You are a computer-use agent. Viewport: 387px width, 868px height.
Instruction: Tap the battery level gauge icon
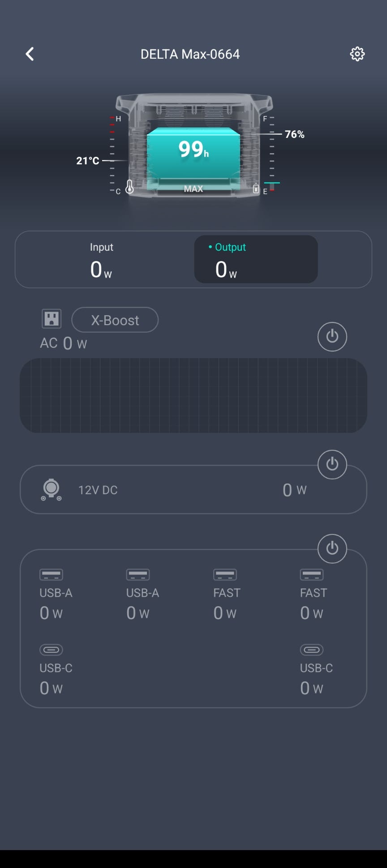[256, 188]
